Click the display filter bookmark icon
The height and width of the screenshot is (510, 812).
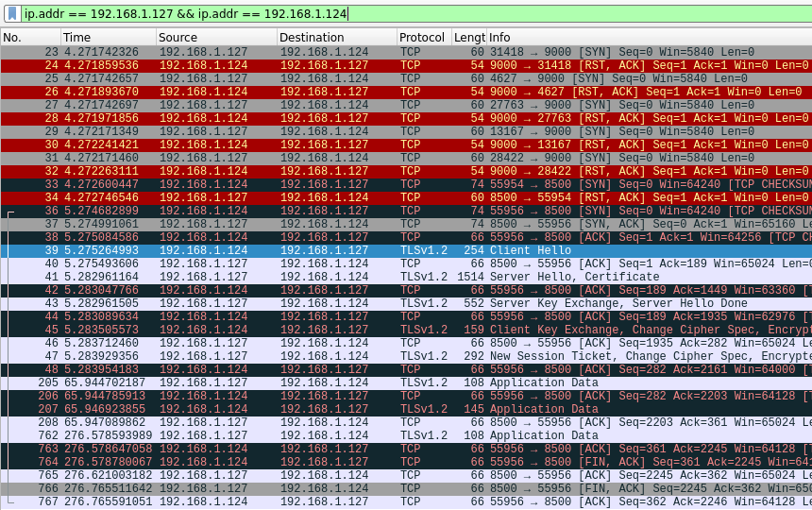[11, 13]
